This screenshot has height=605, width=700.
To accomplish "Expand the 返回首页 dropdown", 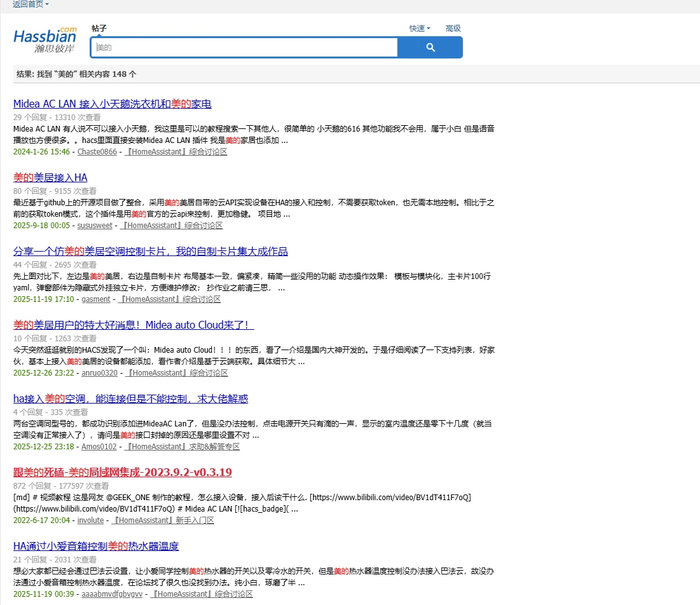I will tap(31, 4).
